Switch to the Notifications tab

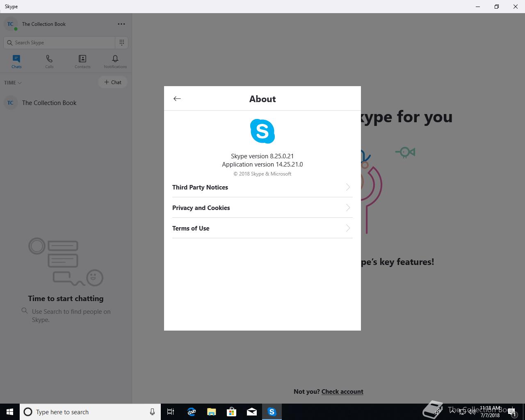115,62
